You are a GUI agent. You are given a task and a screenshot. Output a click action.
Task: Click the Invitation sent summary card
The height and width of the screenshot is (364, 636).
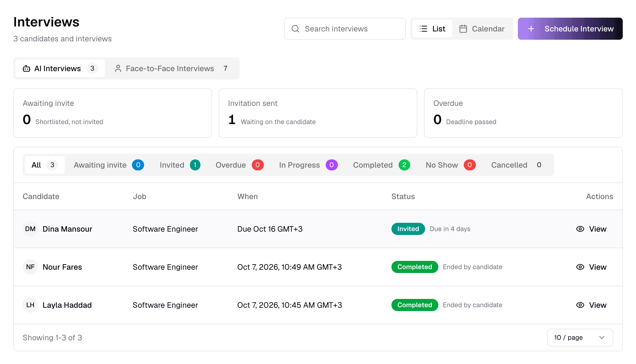318,113
